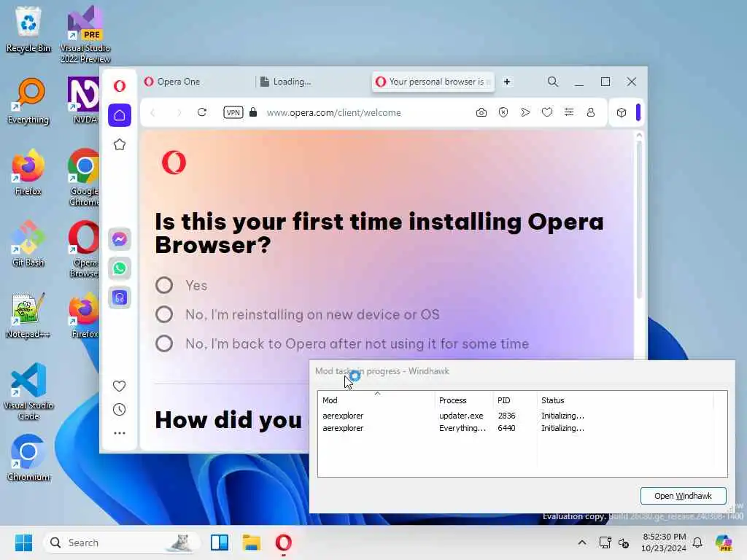The image size is (747, 560).
Task: Open the extensions cube icon
Action: (x=622, y=112)
